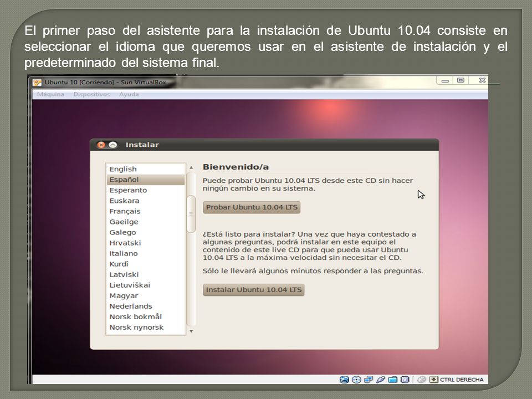Click the language list scrollbar thumb
Image resolution: width=532 pixels, height=399 pixels.
click(191, 214)
